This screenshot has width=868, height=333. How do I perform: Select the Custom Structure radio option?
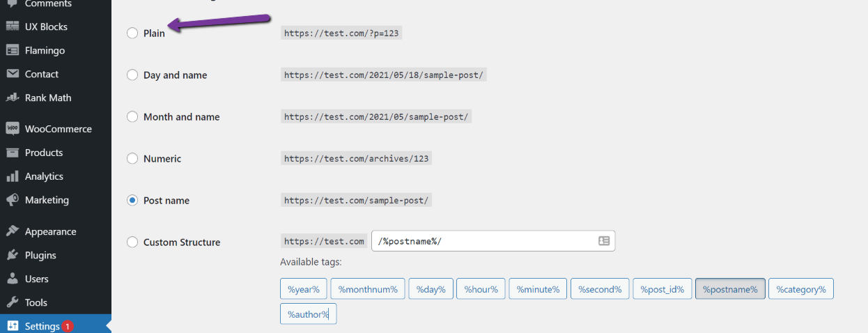[x=132, y=242]
